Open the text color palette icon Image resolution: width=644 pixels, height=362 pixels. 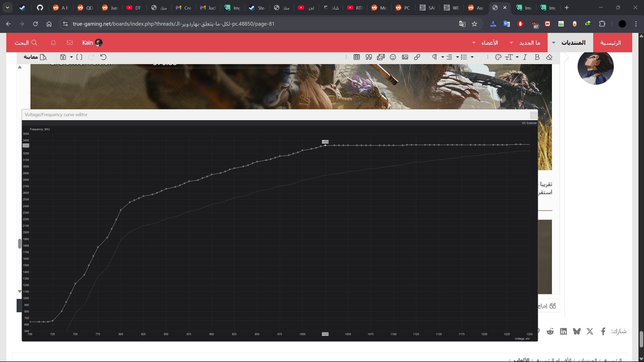pyautogui.click(x=498, y=57)
